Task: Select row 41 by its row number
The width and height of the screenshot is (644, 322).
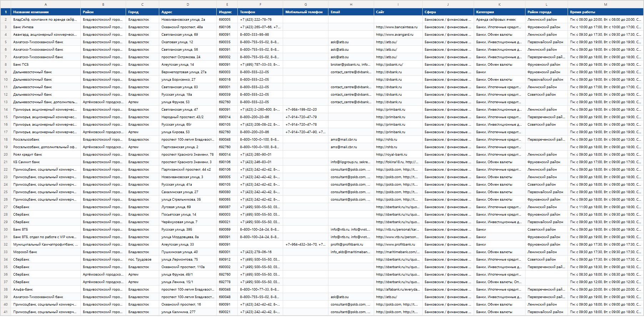Action: tap(5, 312)
